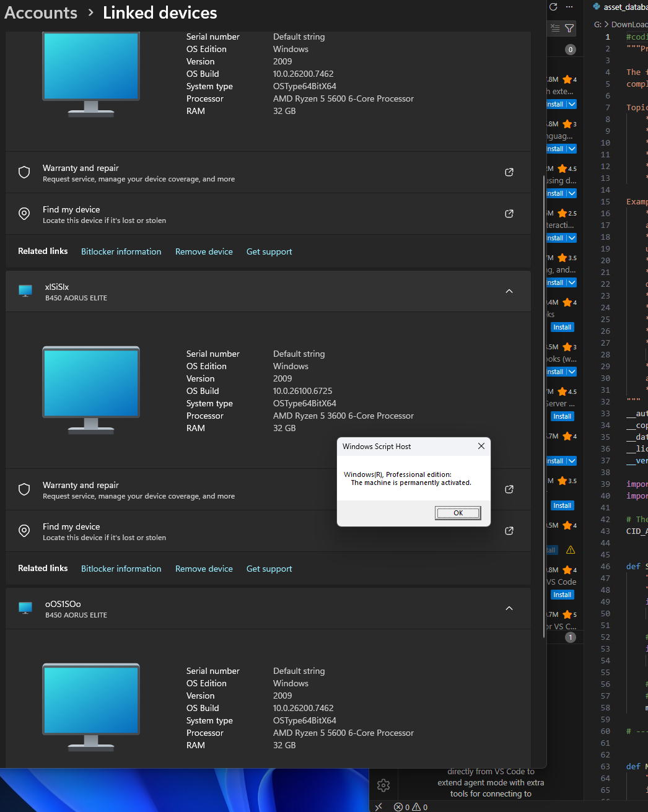Refresh the VS Code extensions list
This screenshot has height=812, width=648.
point(553,7)
